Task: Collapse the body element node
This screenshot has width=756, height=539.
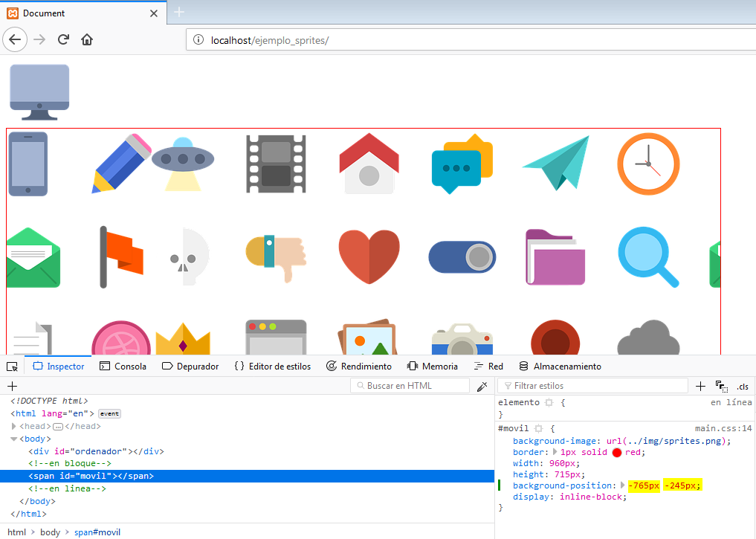Action: [x=14, y=439]
